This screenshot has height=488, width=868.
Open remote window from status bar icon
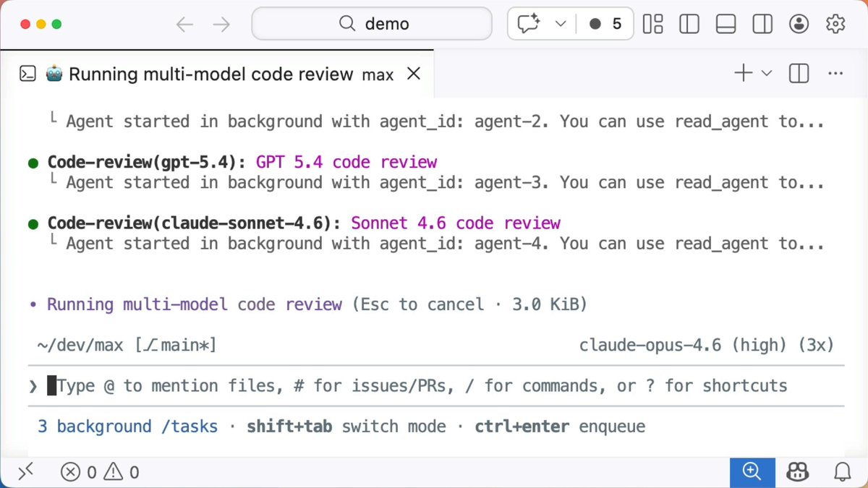(25, 473)
